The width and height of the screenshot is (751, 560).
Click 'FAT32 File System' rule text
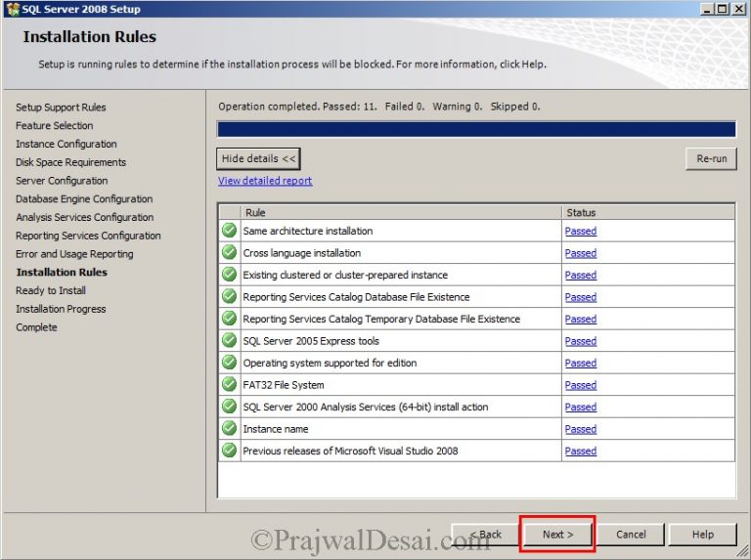pyautogui.click(x=284, y=385)
